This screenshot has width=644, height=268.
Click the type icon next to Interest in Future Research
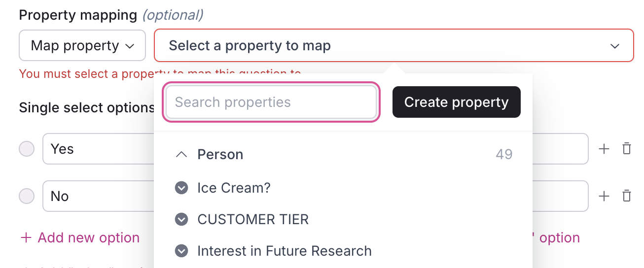[181, 251]
